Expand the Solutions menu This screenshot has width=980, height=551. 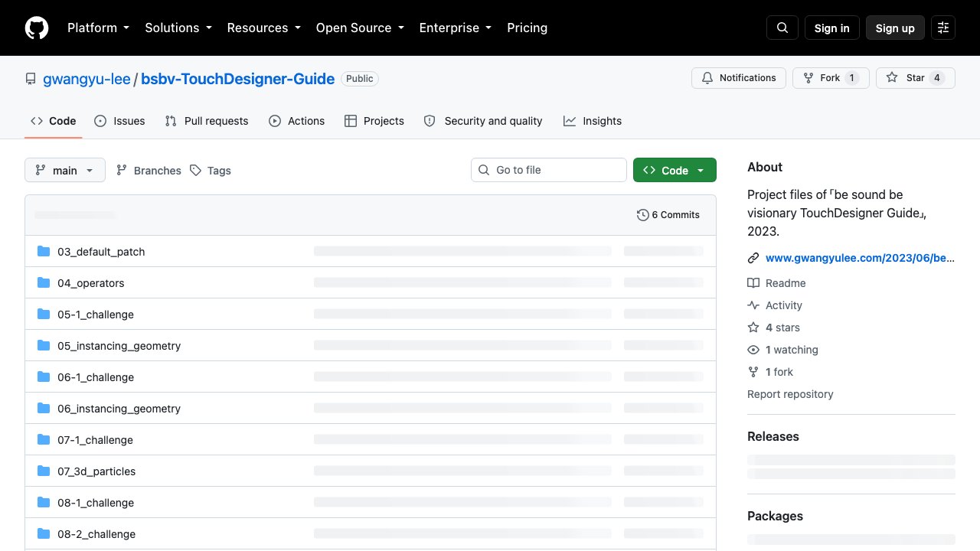click(x=178, y=28)
